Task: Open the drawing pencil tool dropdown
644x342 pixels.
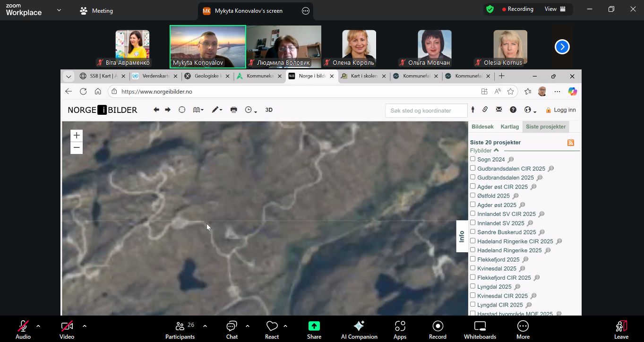Action: pyautogui.click(x=217, y=110)
